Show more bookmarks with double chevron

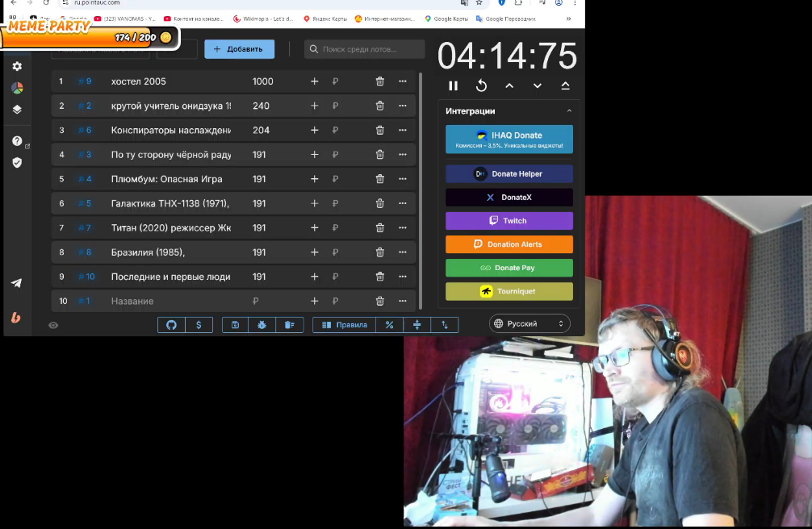click(x=568, y=19)
